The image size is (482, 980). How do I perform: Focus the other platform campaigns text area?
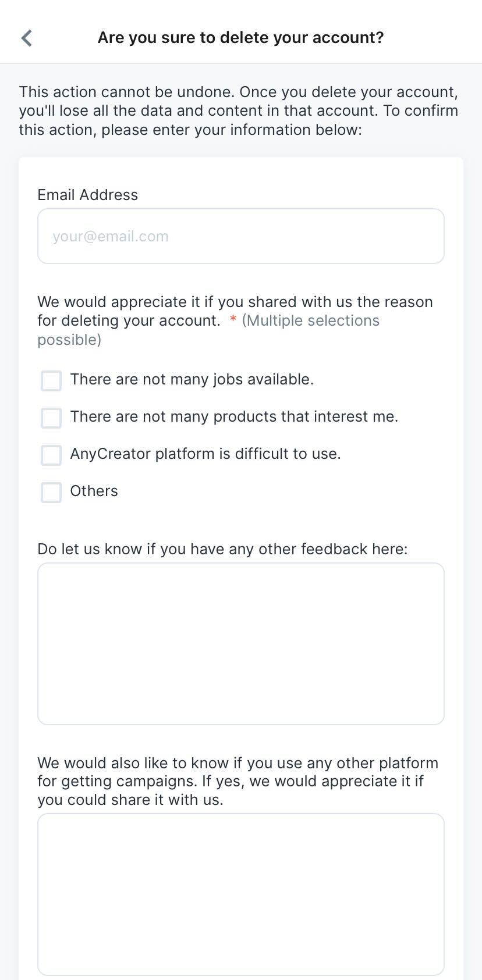(240, 894)
